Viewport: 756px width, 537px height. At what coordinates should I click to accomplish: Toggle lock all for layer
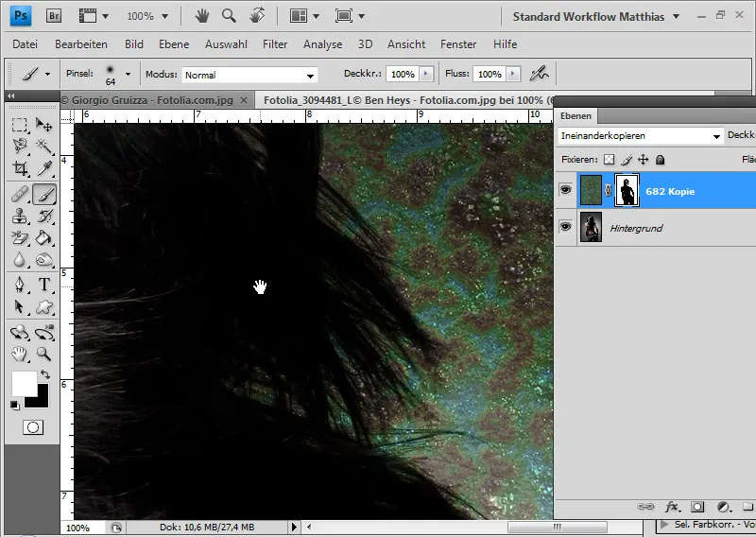coord(660,160)
